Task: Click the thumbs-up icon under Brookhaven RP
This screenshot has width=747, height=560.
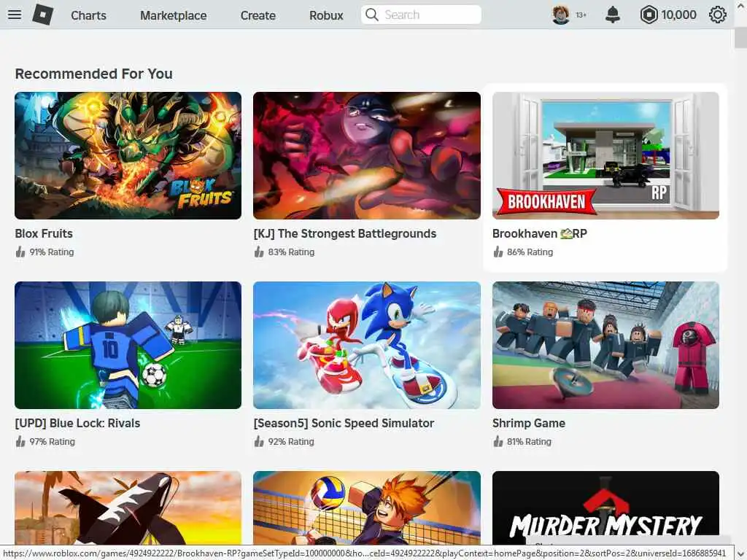Action: coord(498,252)
